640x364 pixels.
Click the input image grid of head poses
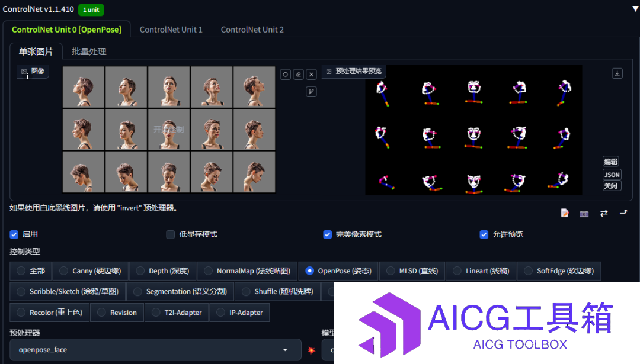169,129
